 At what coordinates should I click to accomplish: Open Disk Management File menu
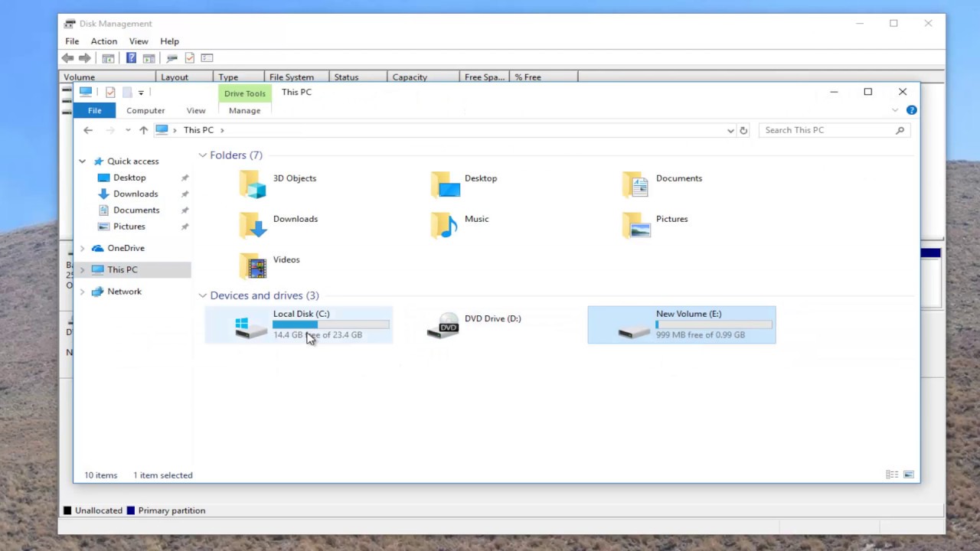[72, 41]
